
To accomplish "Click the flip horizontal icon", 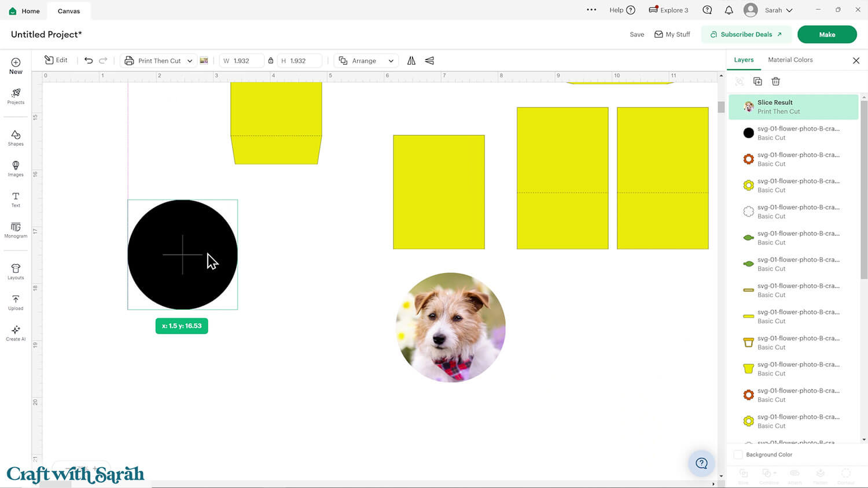I will point(411,61).
